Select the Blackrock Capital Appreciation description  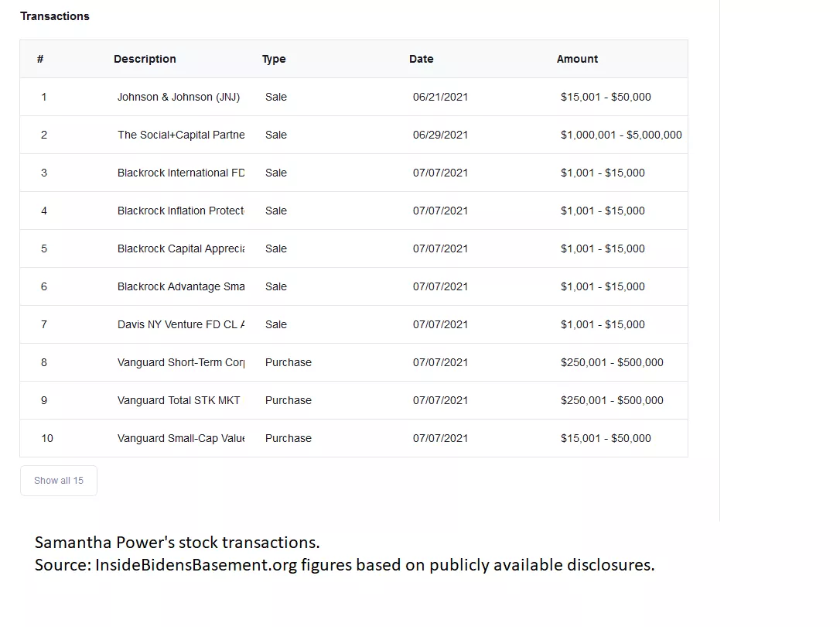coord(181,248)
